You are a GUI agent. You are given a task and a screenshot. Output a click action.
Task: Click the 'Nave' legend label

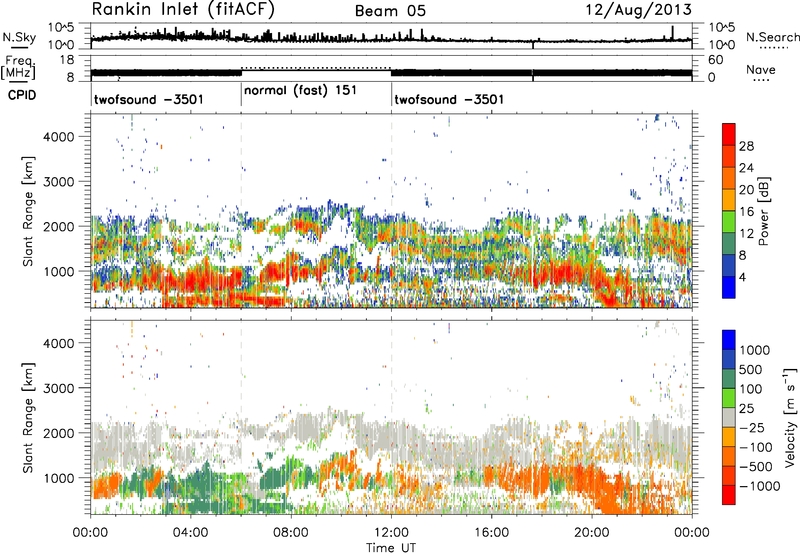point(761,70)
